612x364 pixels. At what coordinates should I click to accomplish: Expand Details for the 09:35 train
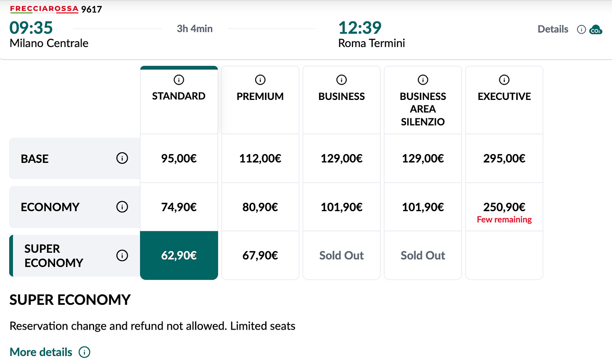[553, 29]
